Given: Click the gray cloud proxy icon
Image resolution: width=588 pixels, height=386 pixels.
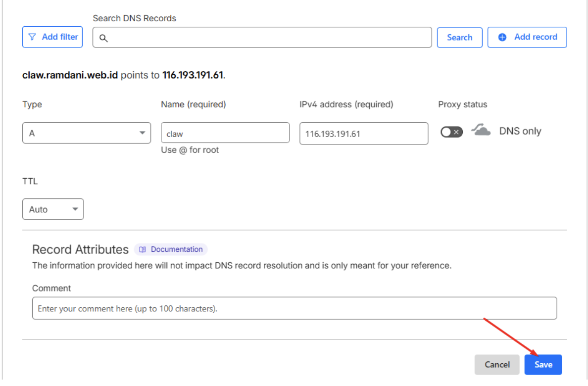Looking at the screenshot, I should pyautogui.click(x=481, y=130).
